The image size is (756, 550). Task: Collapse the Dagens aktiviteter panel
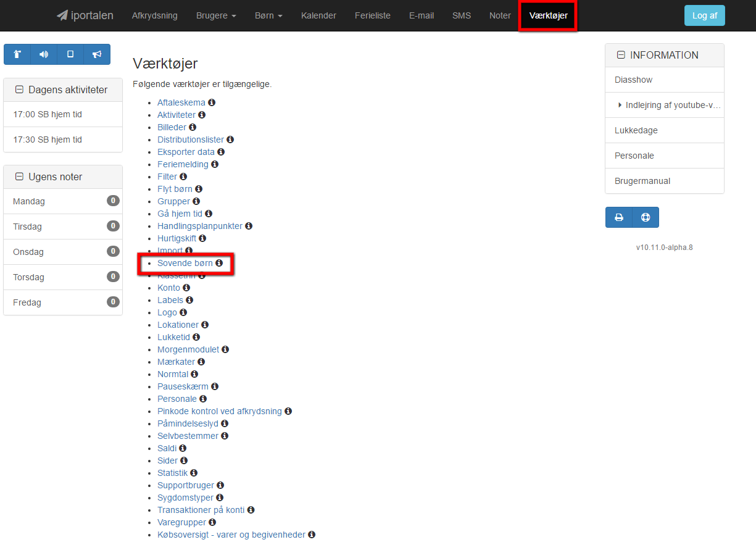[x=19, y=90]
